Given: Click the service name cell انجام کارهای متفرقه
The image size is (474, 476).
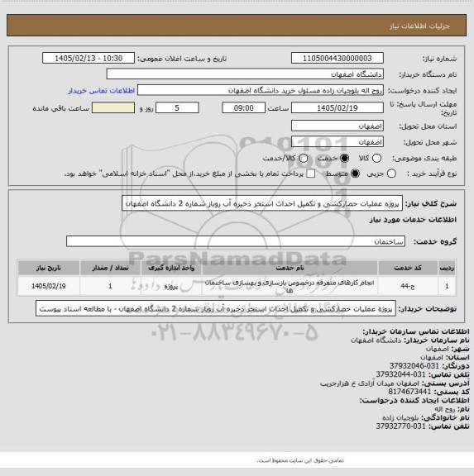Looking at the screenshot, I should (290, 286).
